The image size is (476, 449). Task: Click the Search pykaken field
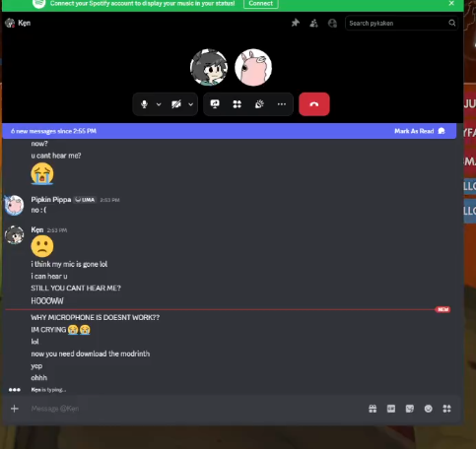click(x=401, y=23)
